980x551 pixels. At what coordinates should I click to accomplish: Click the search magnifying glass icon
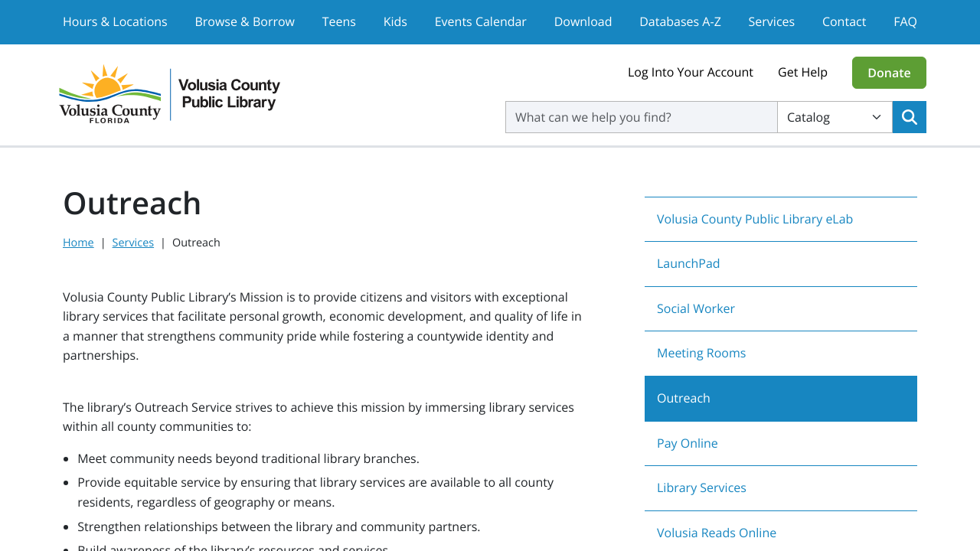pos(909,116)
